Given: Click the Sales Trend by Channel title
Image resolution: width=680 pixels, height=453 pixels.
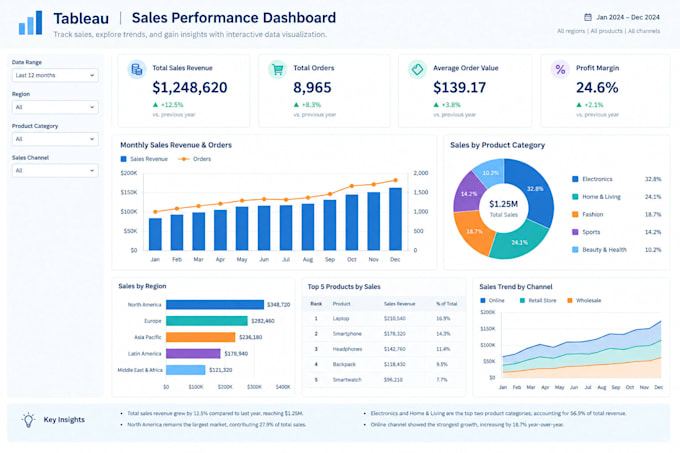Looking at the screenshot, I should pyautogui.click(x=516, y=287).
